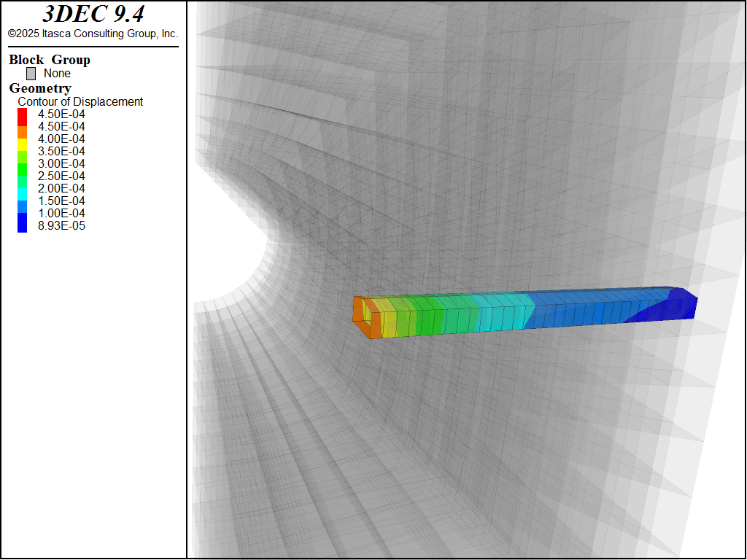The image size is (747, 560).
Task: Select the Contour of Displacement label
Action: (80, 102)
